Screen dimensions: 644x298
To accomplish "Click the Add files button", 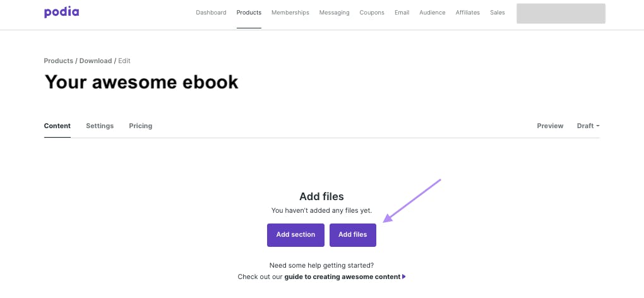I will coord(353,235).
